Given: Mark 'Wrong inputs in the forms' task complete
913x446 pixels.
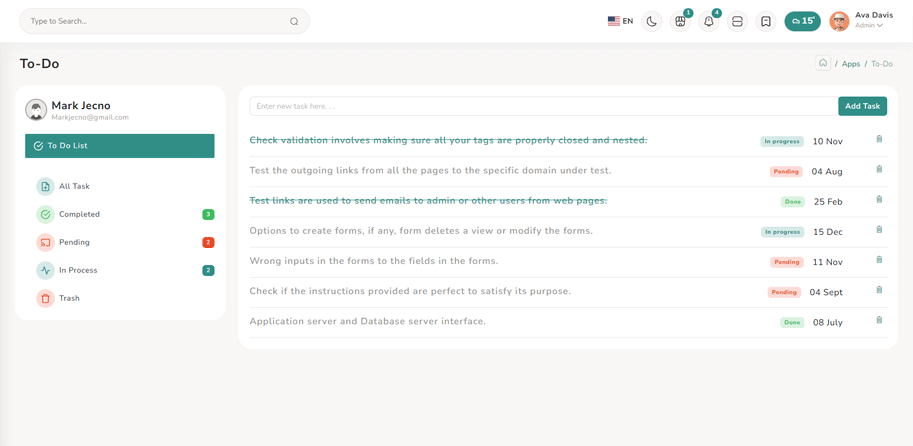Looking at the screenshot, I should click(373, 261).
